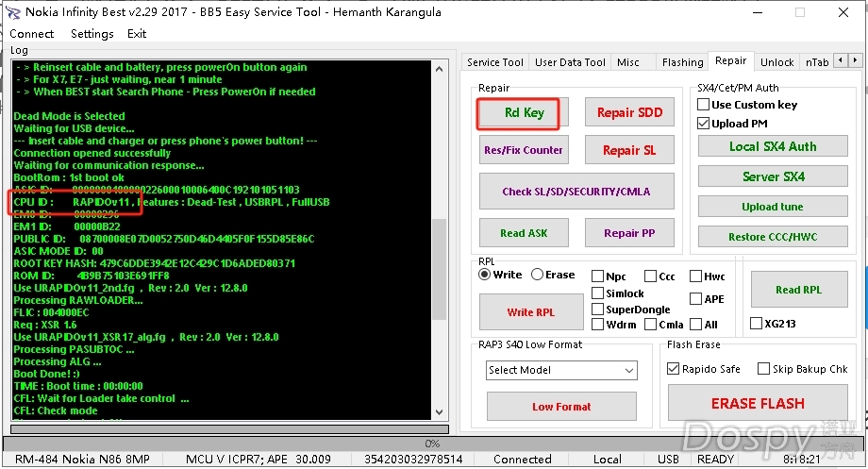Click the Write RPL button
Screen dimensions: 868x469
click(x=531, y=312)
